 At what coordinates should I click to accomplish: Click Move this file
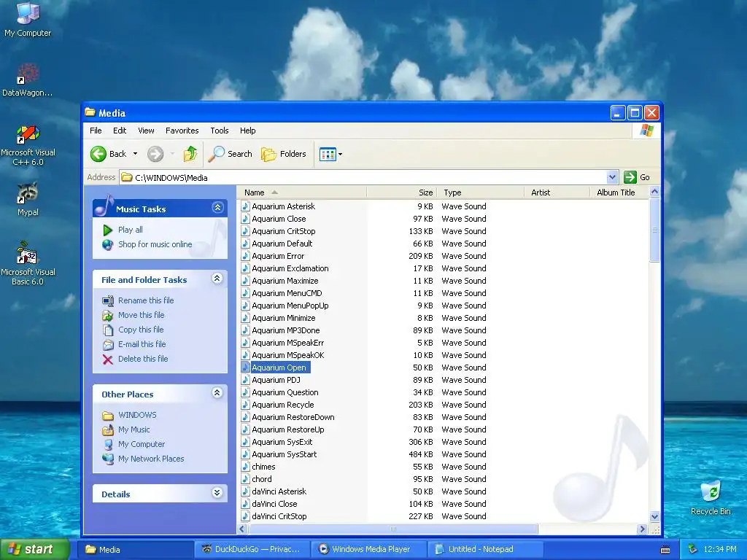pyautogui.click(x=141, y=315)
